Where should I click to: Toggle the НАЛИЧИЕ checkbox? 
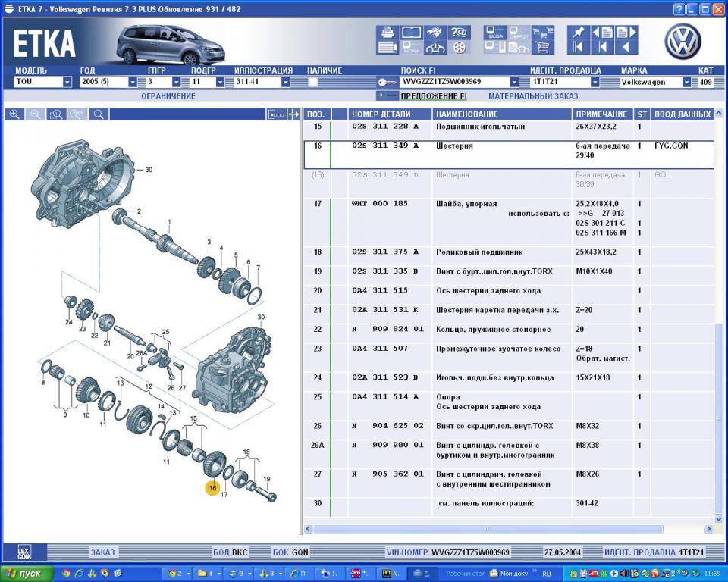pyautogui.click(x=313, y=82)
